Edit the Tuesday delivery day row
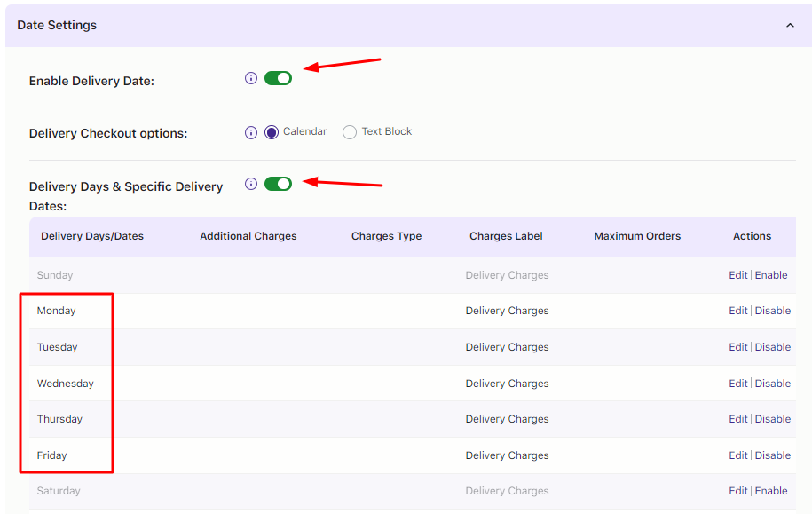This screenshot has height=514, width=812. pos(738,347)
